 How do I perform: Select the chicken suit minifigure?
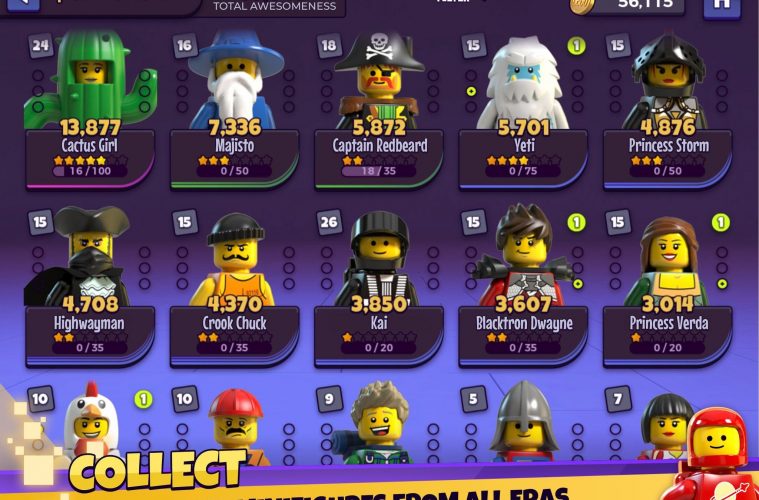(92, 421)
